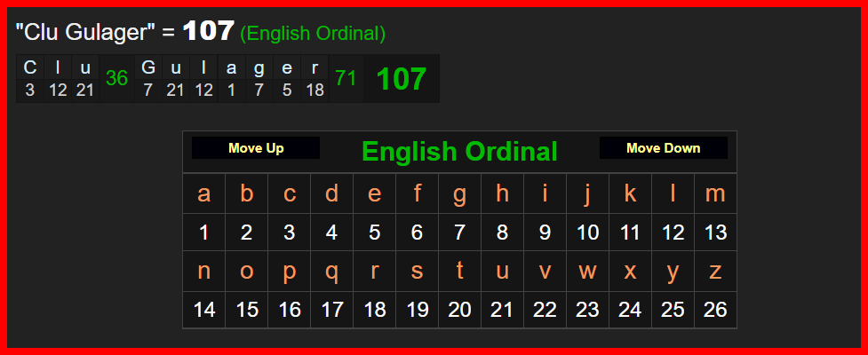Click the letter 'n' cell in cipher table
This screenshot has height=355, width=868.
coord(204,272)
